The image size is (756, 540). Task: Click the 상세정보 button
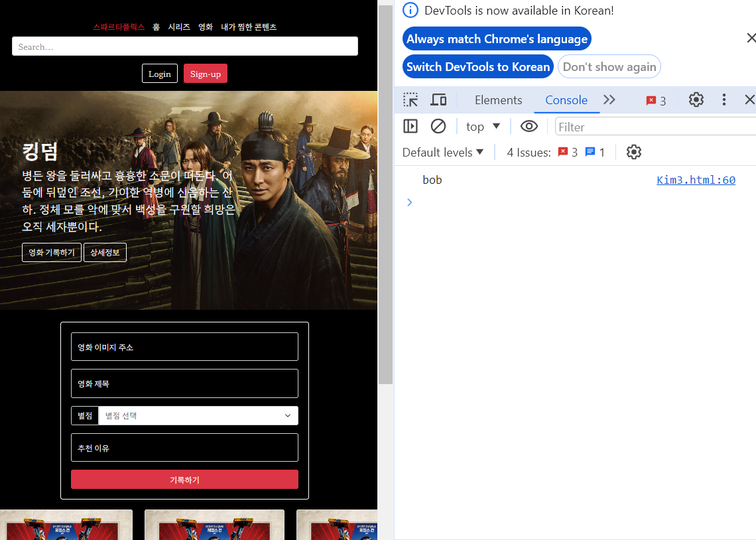105,252
